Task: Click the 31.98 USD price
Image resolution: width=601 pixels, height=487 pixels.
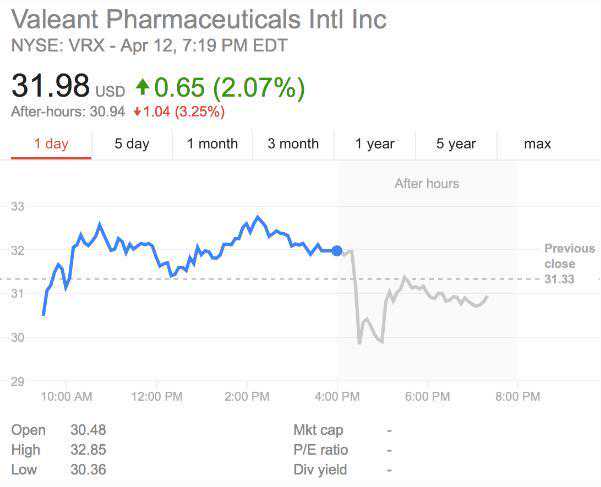Action: point(67,87)
